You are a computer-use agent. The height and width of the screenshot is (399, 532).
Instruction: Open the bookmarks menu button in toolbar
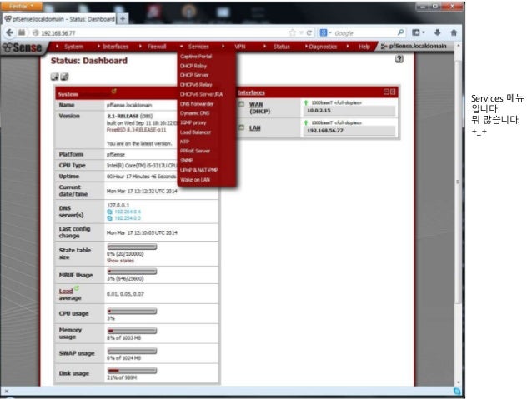pyautogui.click(x=419, y=32)
